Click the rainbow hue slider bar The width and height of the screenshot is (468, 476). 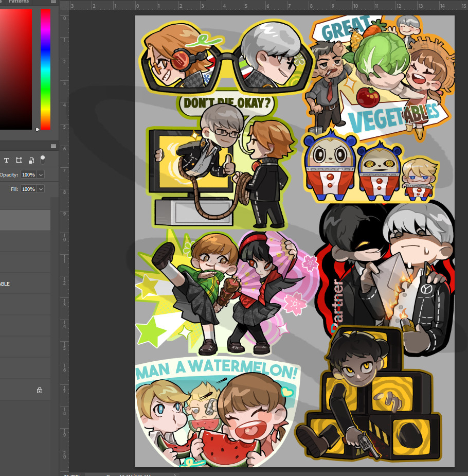(46, 67)
